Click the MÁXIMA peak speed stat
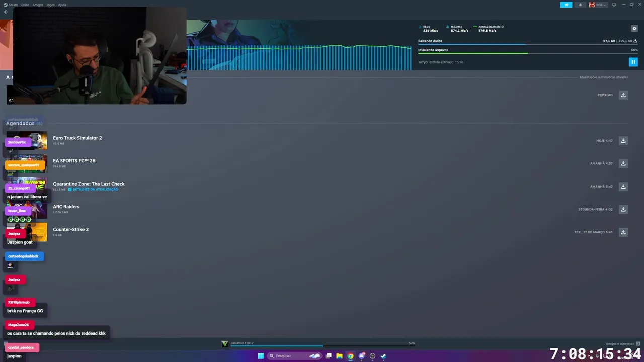Screen dimensions: 644x362 click(457, 29)
